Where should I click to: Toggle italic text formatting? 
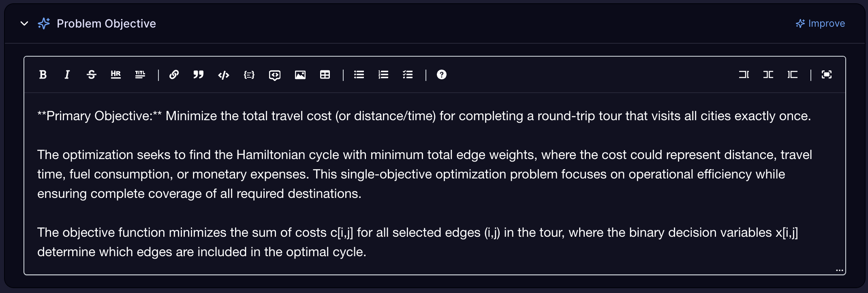point(67,74)
